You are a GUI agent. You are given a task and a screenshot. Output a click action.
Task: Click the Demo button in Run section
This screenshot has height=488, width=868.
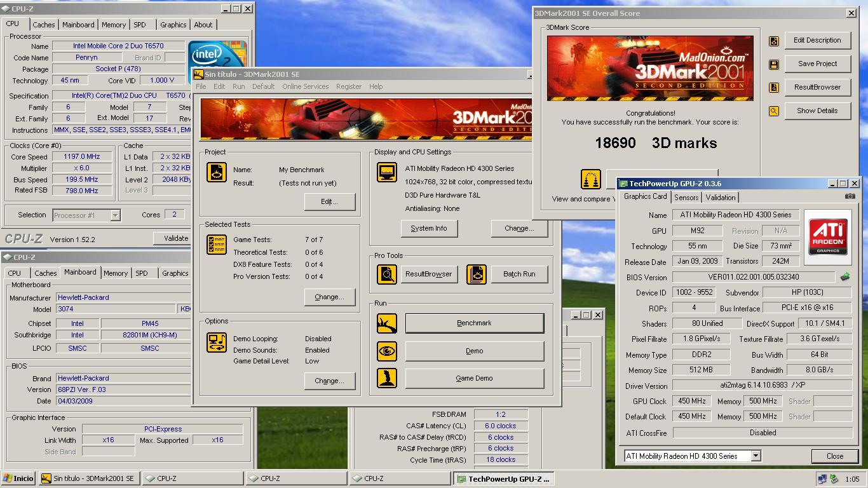pos(475,351)
